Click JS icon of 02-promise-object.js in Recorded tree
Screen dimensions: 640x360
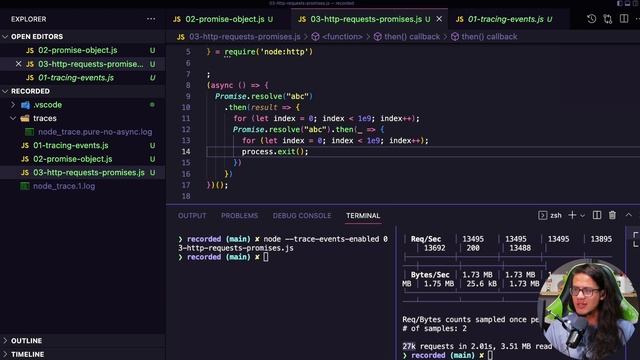point(25,159)
